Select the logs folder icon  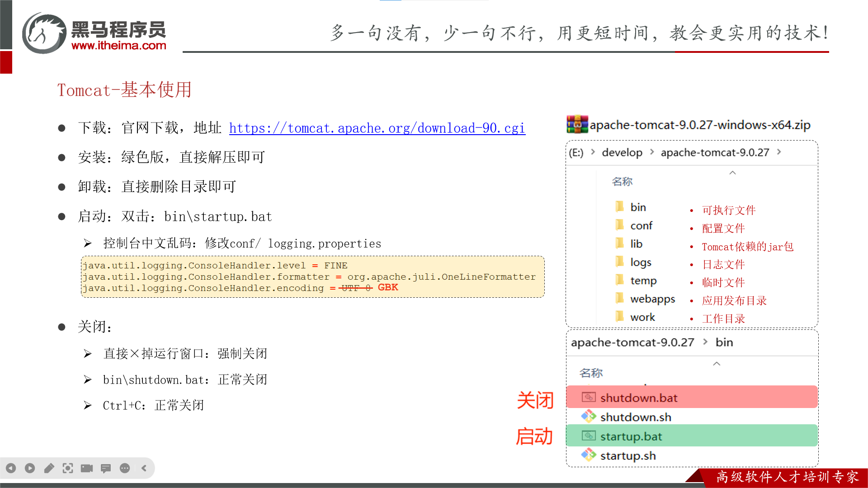(x=620, y=261)
